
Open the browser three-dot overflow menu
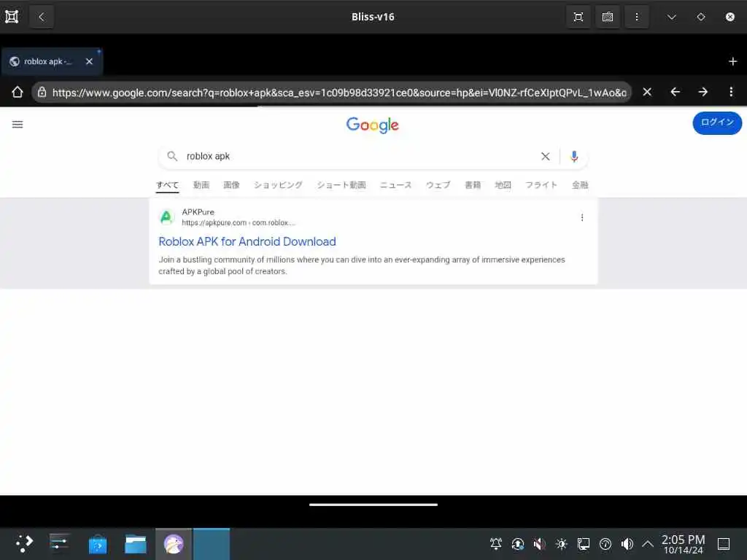click(731, 92)
